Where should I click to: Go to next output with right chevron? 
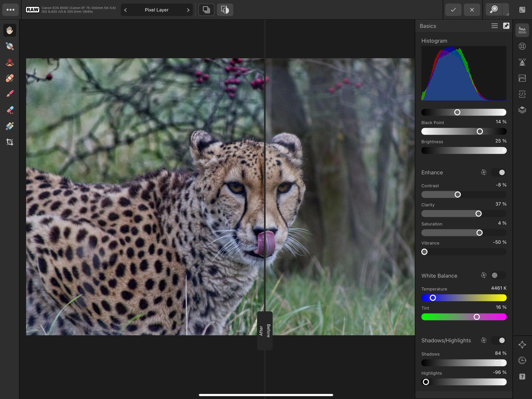[x=188, y=10]
